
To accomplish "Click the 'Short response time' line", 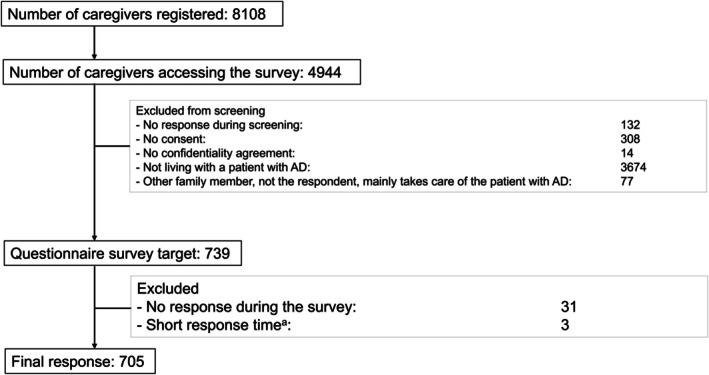I will [214, 325].
